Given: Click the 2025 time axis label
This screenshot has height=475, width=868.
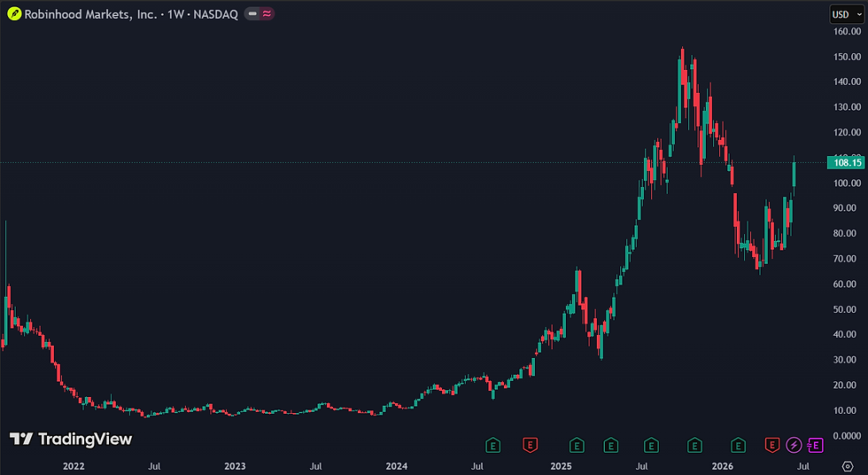Looking at the screenshot, I should coord(561,466).
